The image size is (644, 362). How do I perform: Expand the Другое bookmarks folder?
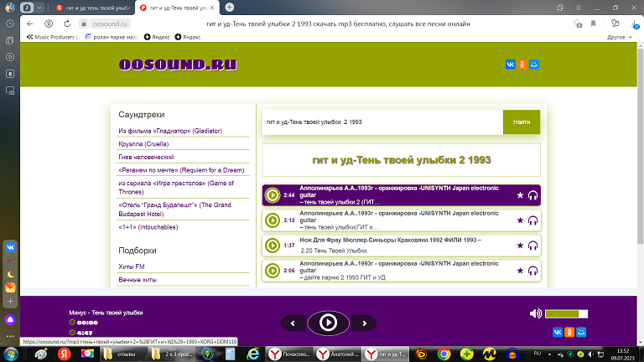[620, 37]
